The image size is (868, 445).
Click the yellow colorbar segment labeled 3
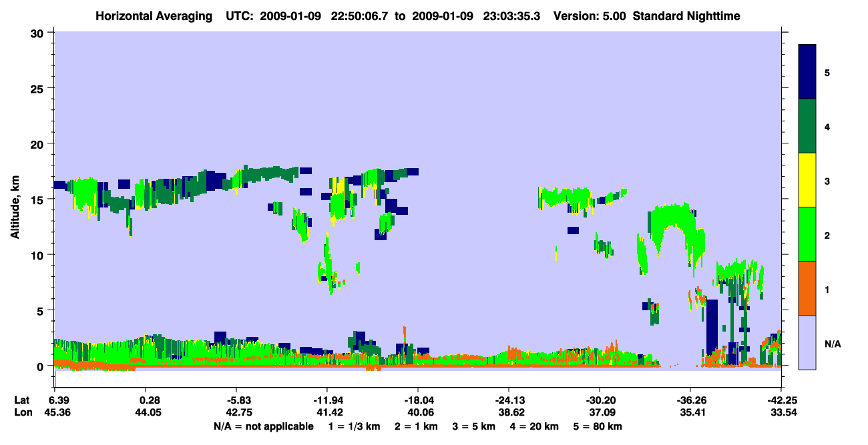click(807, 180)
